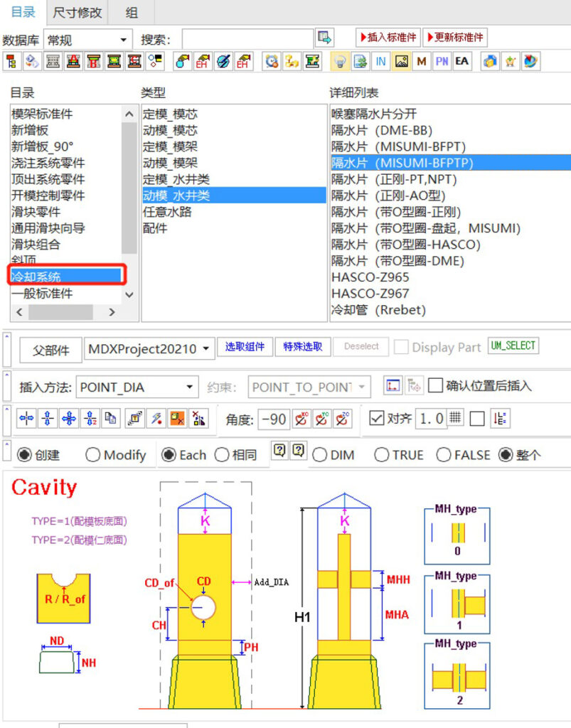Click the 选取组件 button
This screenshot has height=728, width=571.
(245, 347)
